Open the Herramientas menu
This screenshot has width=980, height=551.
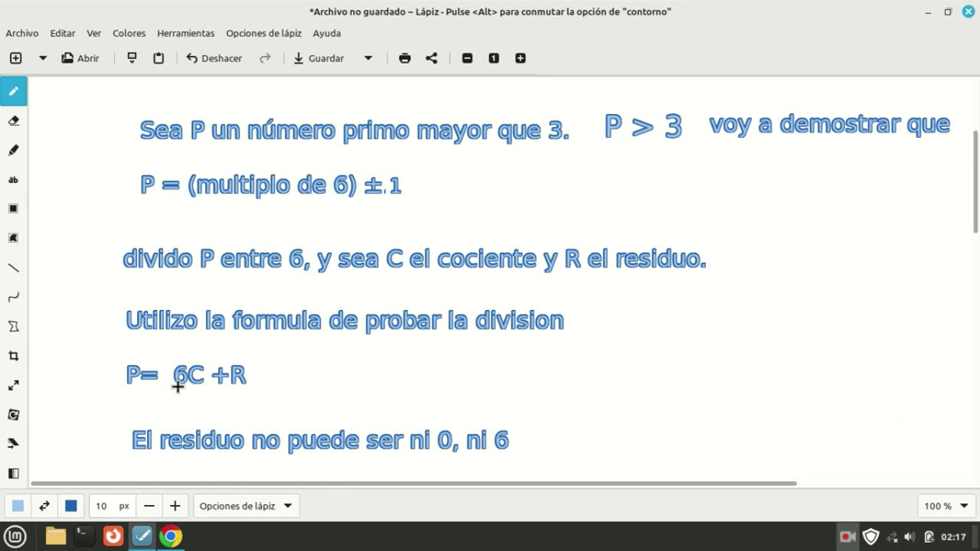coord(186,33)
